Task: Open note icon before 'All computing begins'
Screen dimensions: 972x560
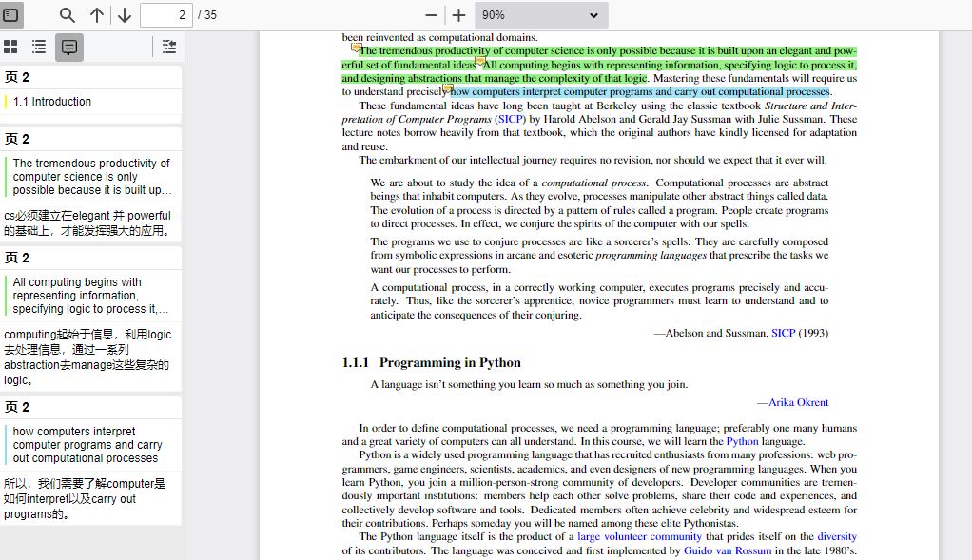Action: click(480, 62)
